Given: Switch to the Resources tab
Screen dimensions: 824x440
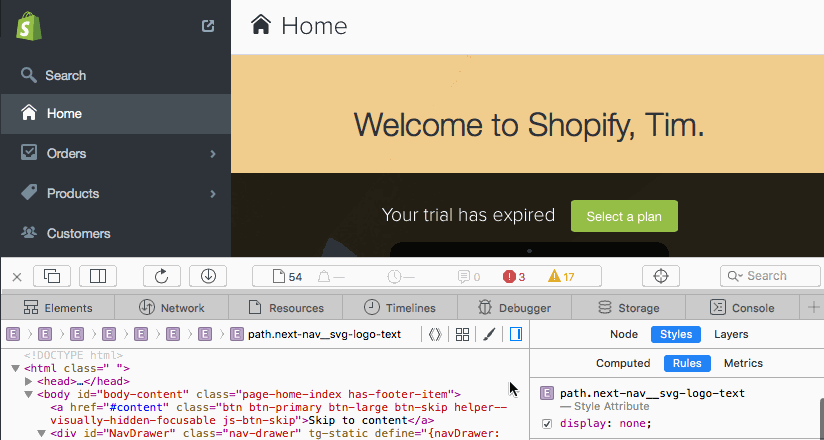Looking at the screenshot, I should pyautogui.click(x=286, y=308).
